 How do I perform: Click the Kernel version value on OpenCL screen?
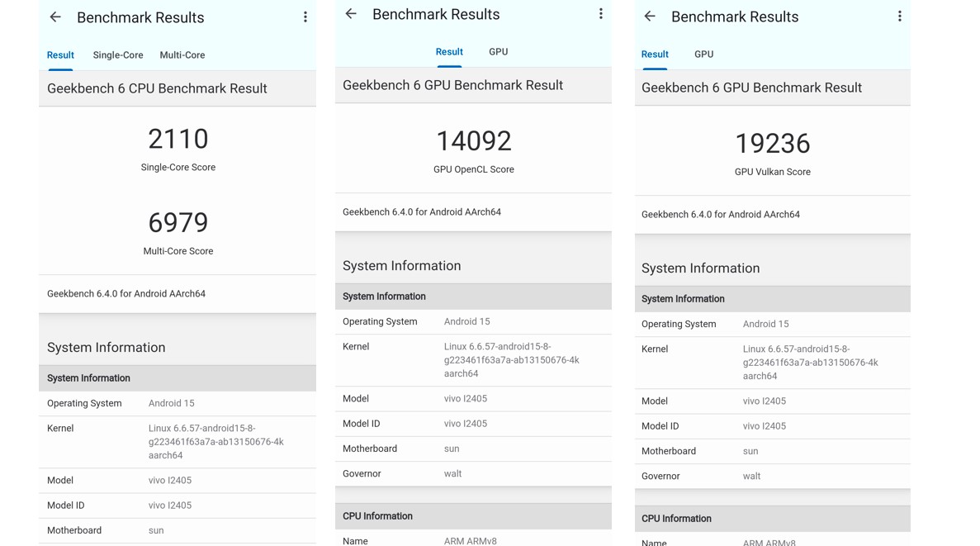pos(511,360)
